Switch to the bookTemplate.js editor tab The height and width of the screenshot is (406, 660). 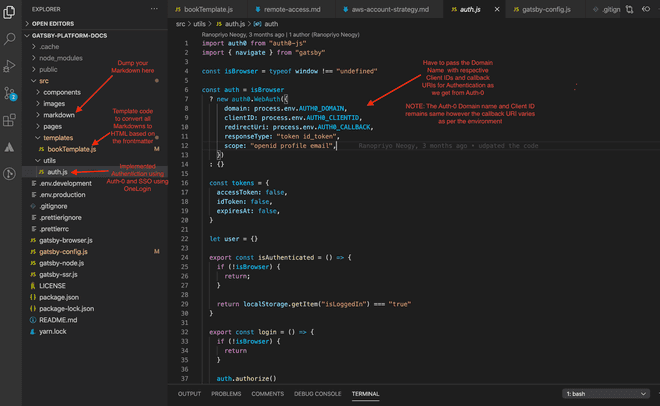click(x=208, y=9)
